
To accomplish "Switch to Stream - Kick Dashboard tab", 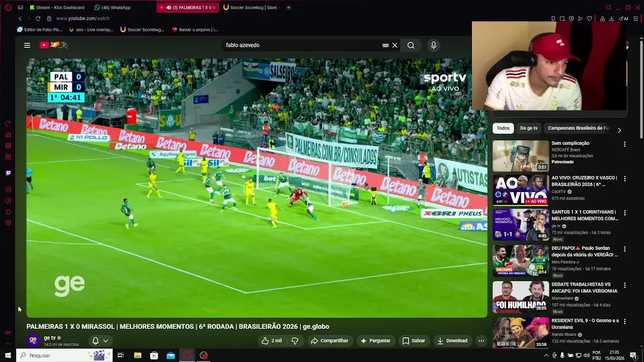I will (x=57, y=8).
